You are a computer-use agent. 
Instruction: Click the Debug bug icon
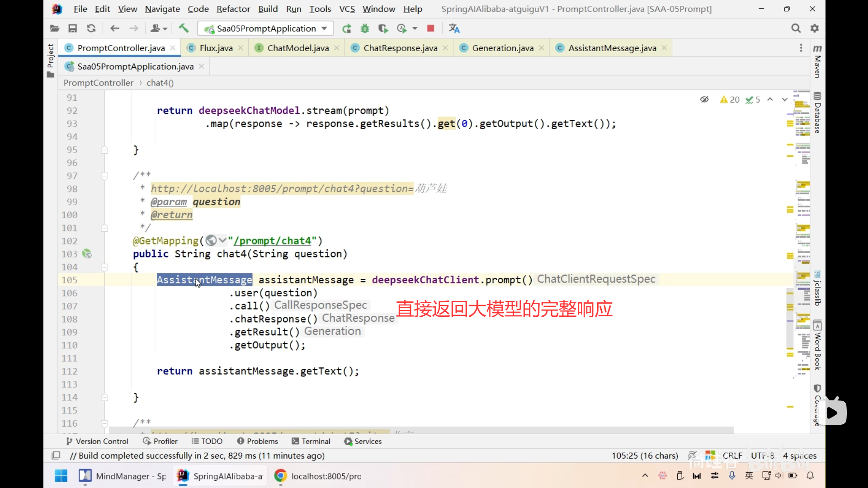click(x=365, y=28)
